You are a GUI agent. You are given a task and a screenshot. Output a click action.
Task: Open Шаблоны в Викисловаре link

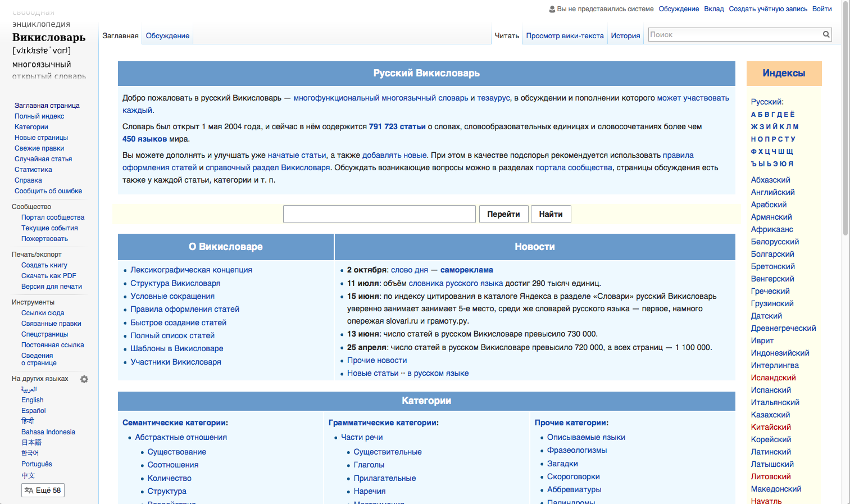click(x=177, y=348)
